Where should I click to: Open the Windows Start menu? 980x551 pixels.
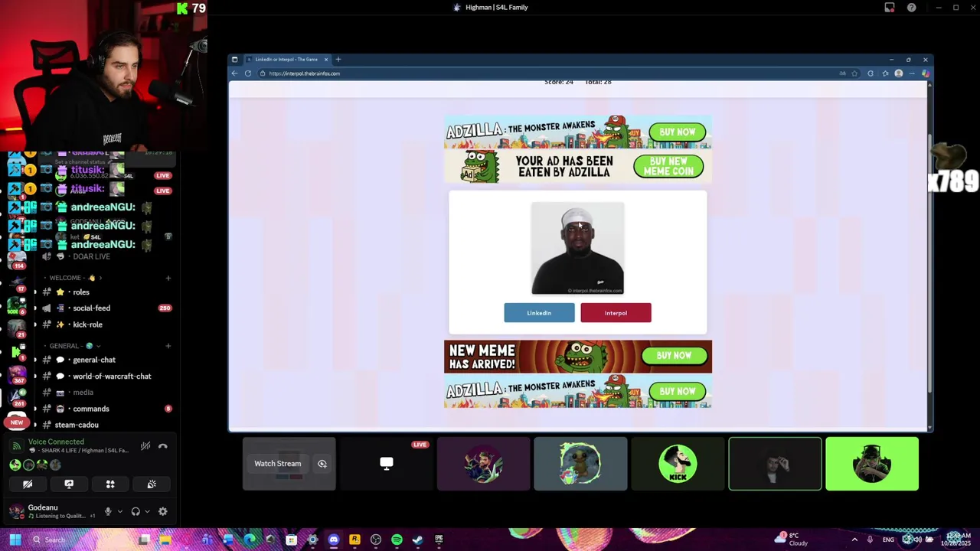coord(15,540)
